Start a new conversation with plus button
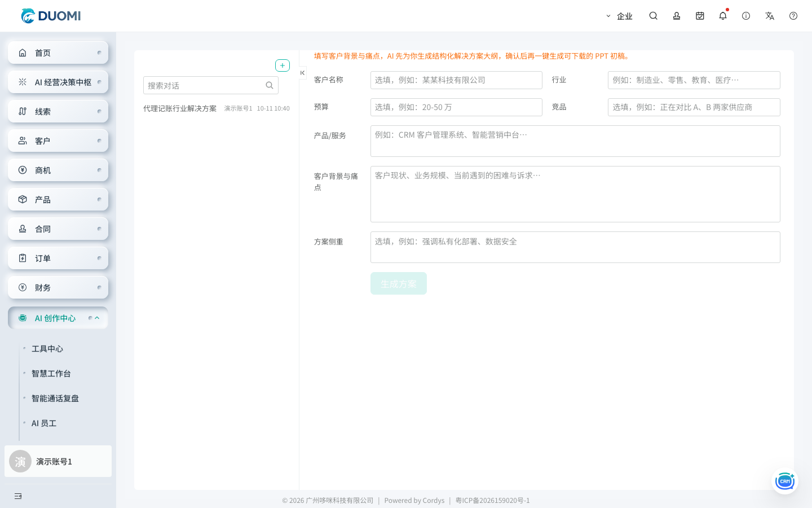Viewport: 812px width, 508px height. (x=283, y=65)
